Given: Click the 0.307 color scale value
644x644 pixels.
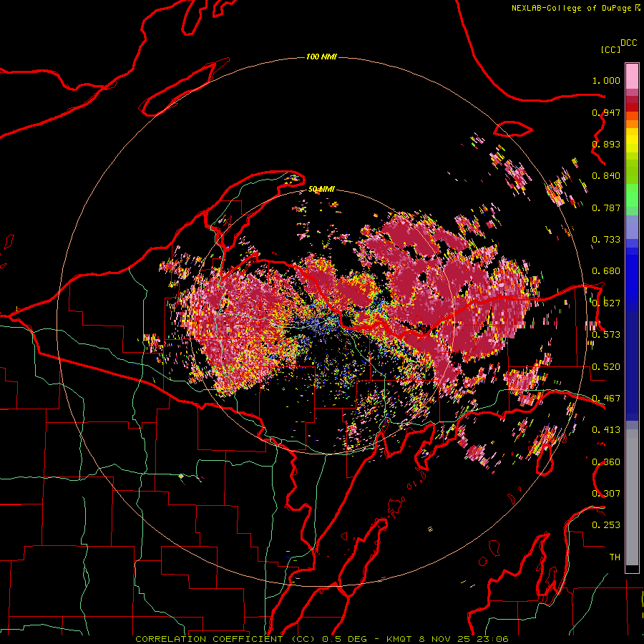Looking at the screenshot, I should click(606, 494).
